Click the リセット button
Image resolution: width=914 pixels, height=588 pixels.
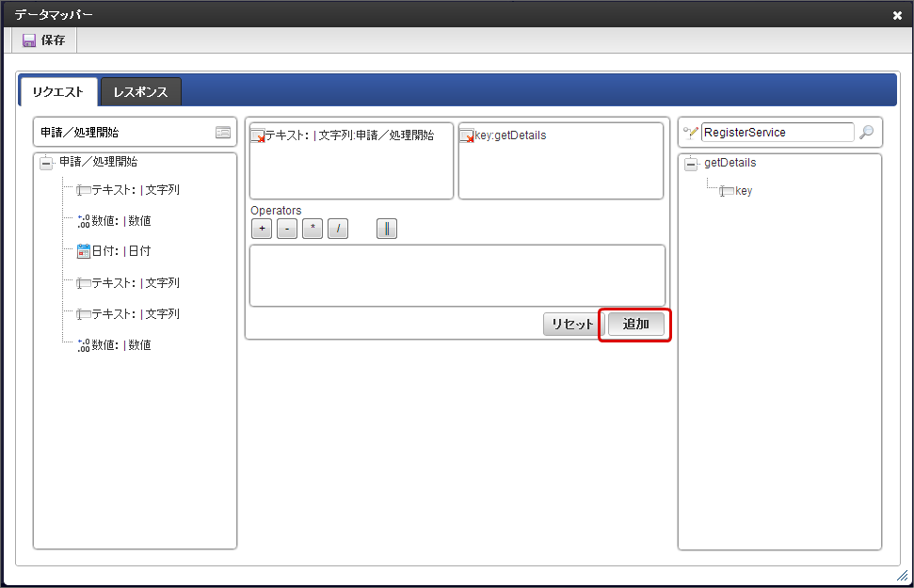coord(571,324)
